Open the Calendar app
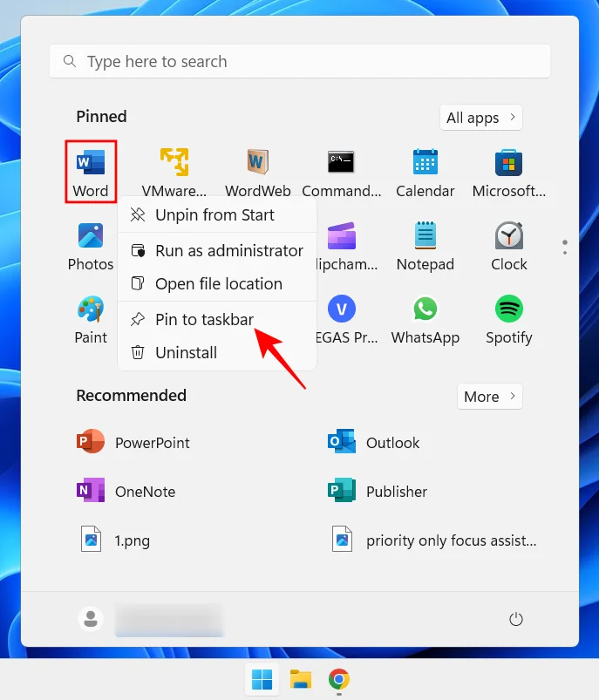The width and height of the screenshot is (599, 700). click(425, 173)
